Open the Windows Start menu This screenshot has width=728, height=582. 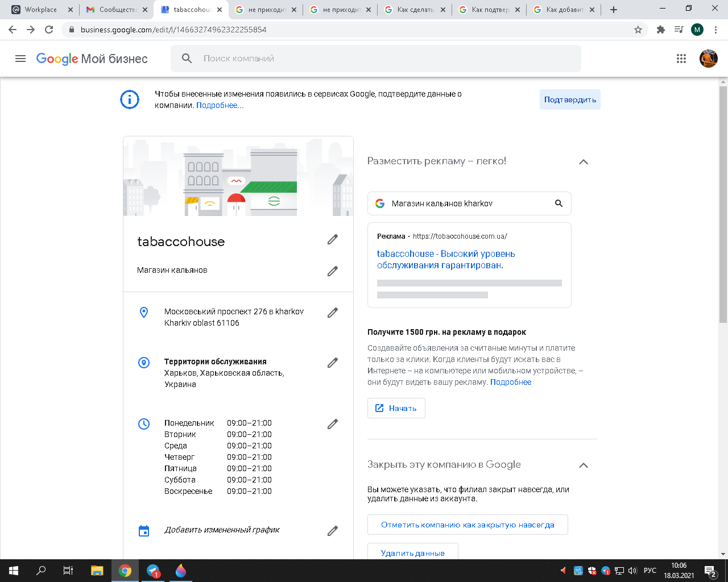pos(14,571)
